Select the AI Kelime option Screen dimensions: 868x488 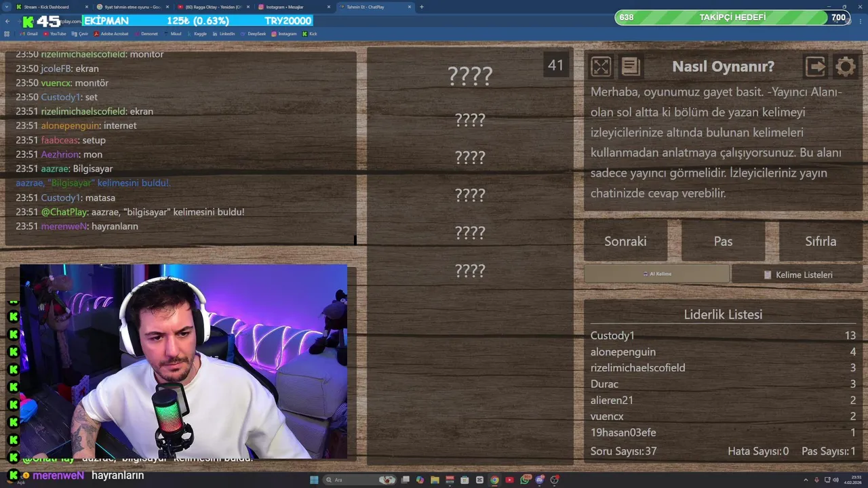pos(656,274)
